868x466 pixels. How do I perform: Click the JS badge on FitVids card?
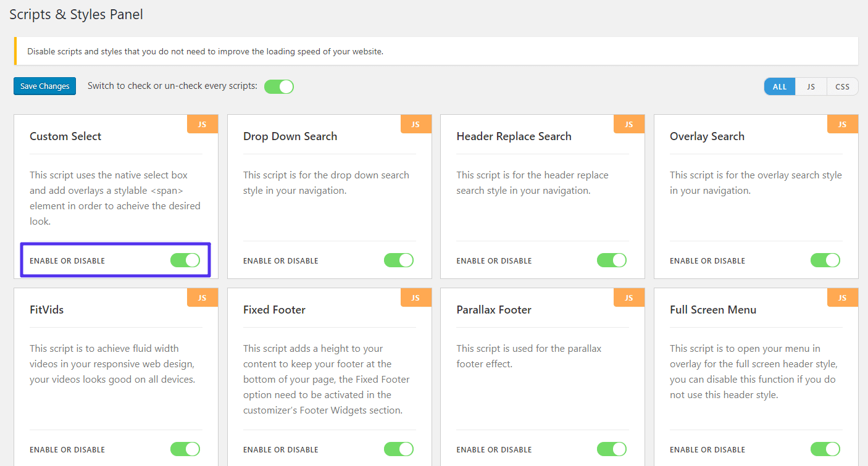202,297
